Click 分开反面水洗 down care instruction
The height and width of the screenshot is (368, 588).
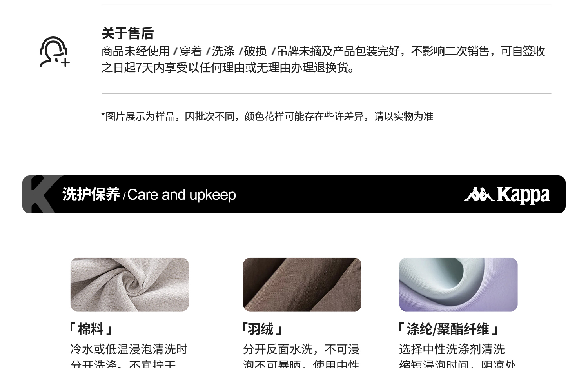point(301,349)
